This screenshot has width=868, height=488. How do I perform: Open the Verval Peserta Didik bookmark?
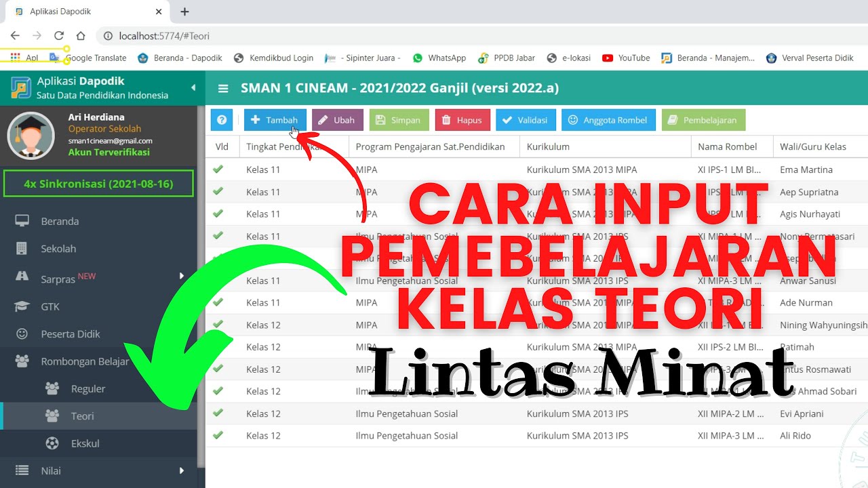coord(810,58)
